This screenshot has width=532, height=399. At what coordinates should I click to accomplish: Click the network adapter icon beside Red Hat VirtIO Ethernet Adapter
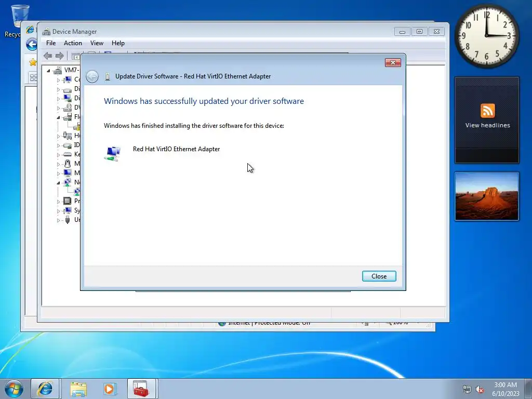click(112, 153)
